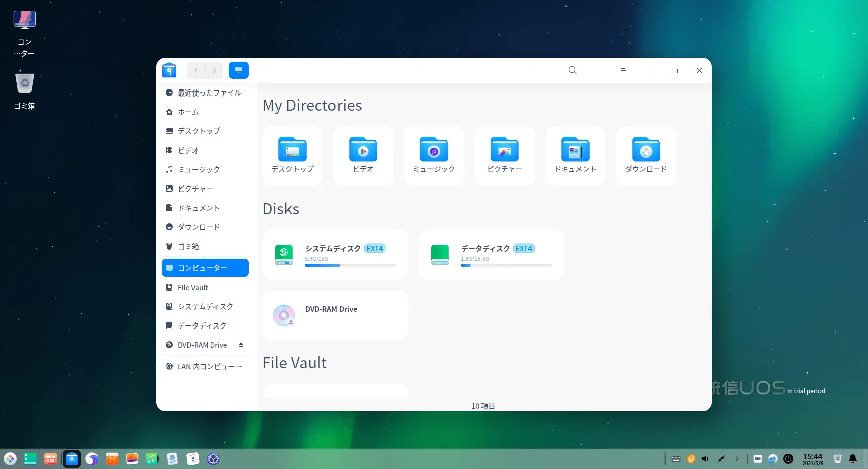This screenshot has width=868, height=469.
Task: Open the ミュージック folder icon
Action: click(433, 151)
